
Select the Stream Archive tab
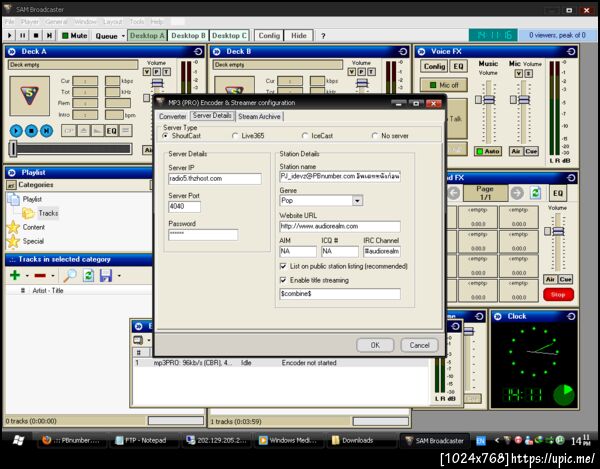click(259, 116)
